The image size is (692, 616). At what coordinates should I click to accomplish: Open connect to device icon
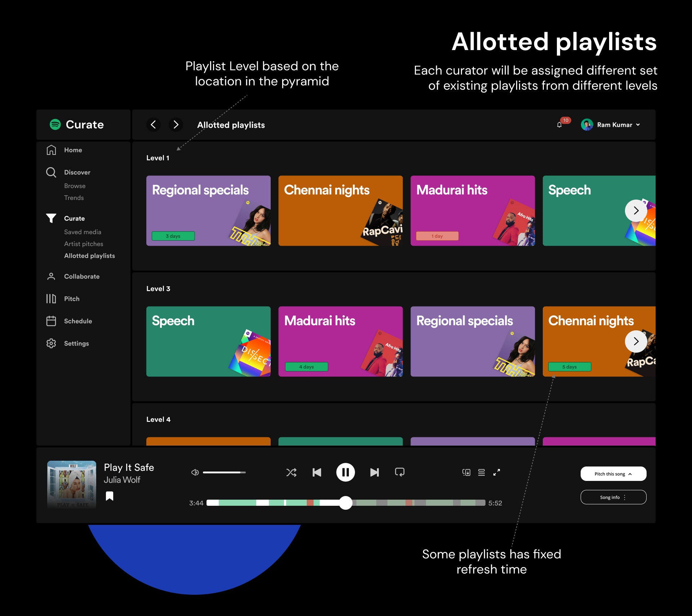click(x=466, y=472)
